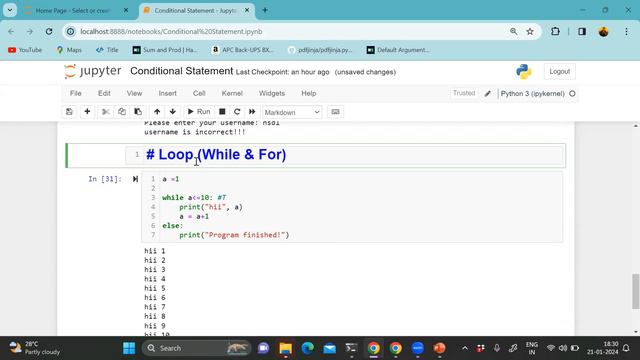
Task: Reload the page
Action: coord(49,31)
